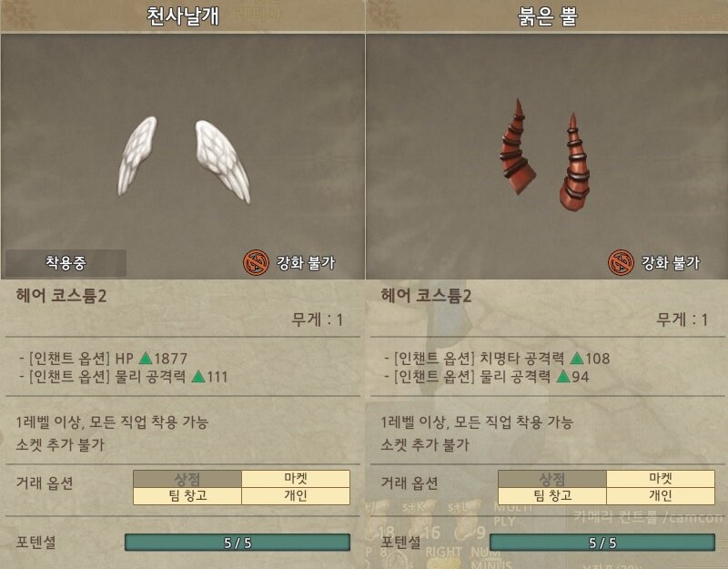Click the 착용중 equipped status button
728x569 pixels.
pos(66,263)
